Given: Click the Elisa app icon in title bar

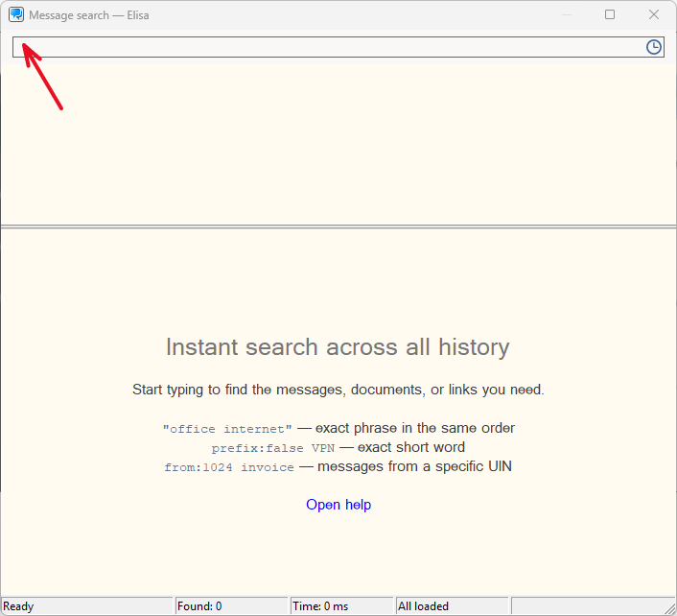Looking at the screenshot, I should (x=16, y=14).
